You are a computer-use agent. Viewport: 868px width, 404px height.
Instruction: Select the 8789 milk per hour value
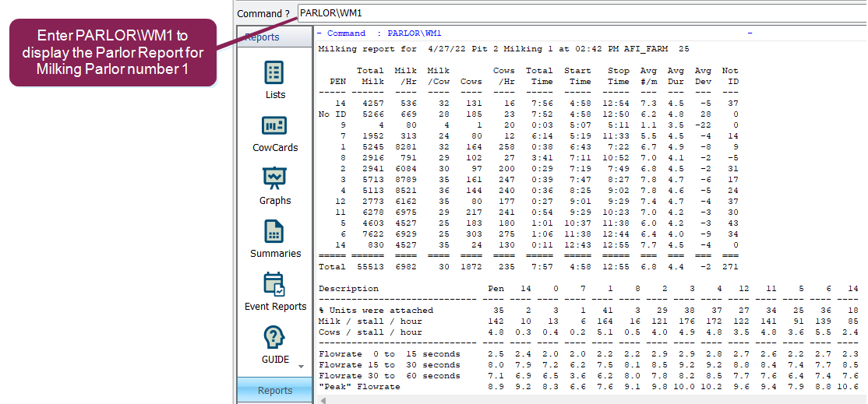[x=406, y=178]
